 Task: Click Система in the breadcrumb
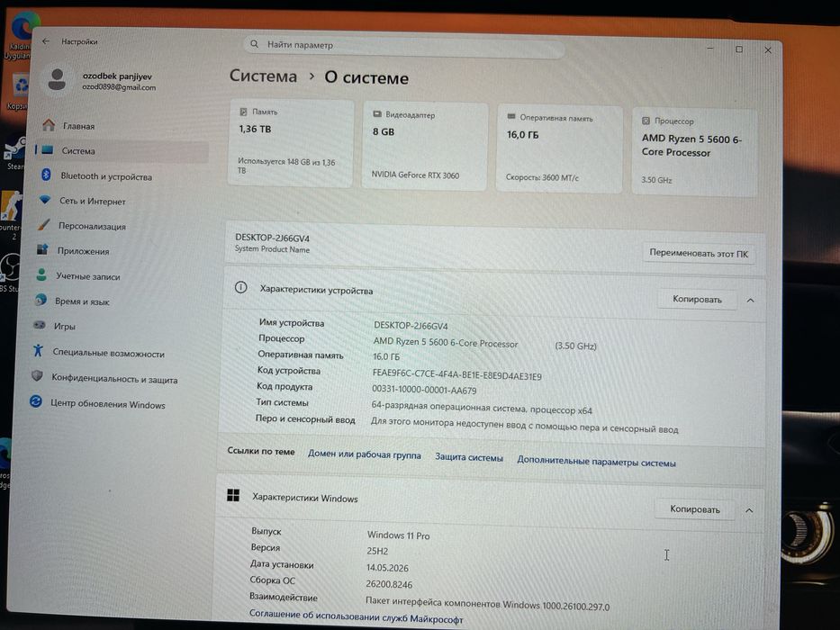[x=263, y=76]
